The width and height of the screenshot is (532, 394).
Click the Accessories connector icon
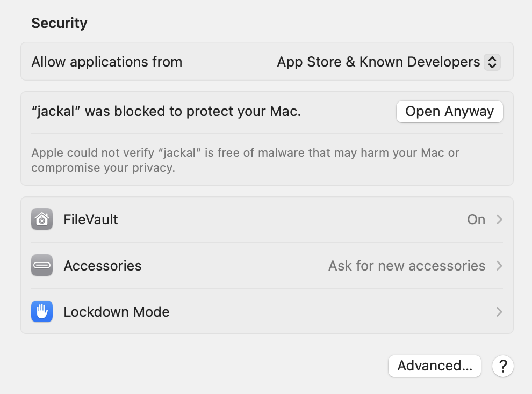(42, 266)
